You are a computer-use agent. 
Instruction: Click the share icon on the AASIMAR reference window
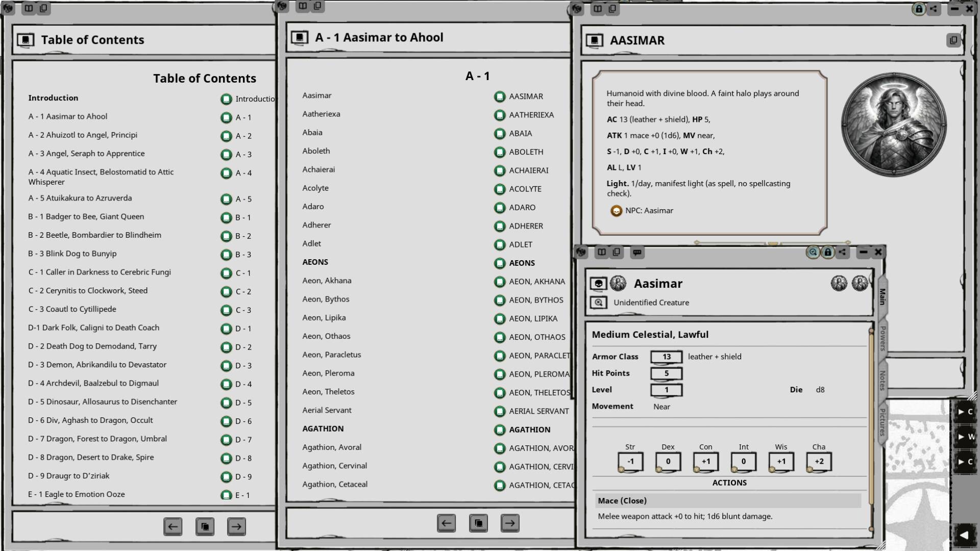(x=934, y=9)
